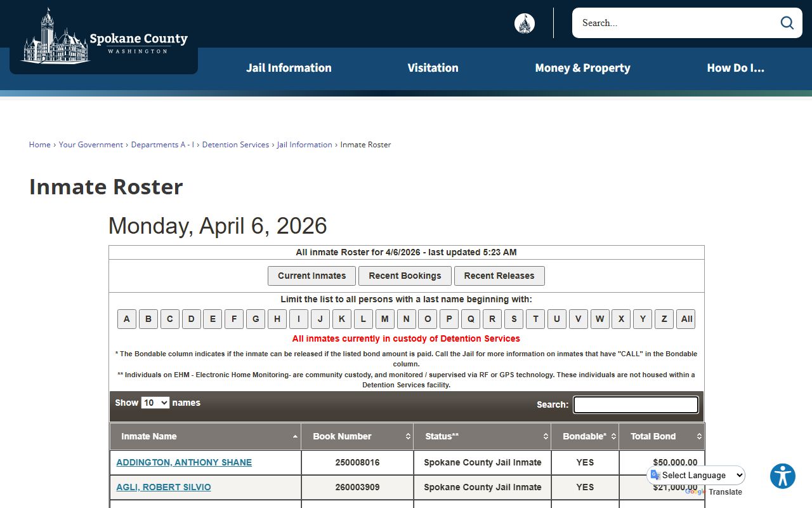Sort the Book Number column
812x508 pixels.
click(408, 437)
